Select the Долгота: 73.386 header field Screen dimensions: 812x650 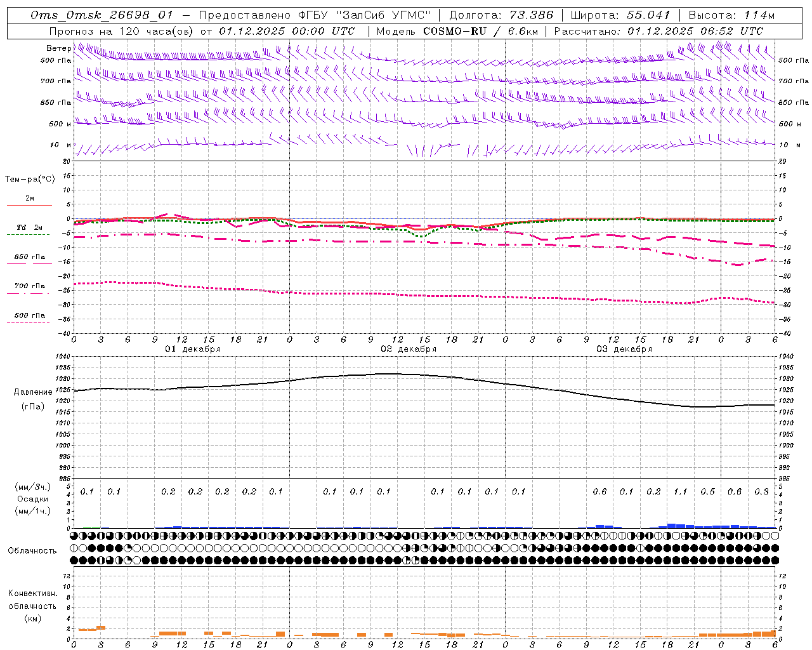(501, 15)
